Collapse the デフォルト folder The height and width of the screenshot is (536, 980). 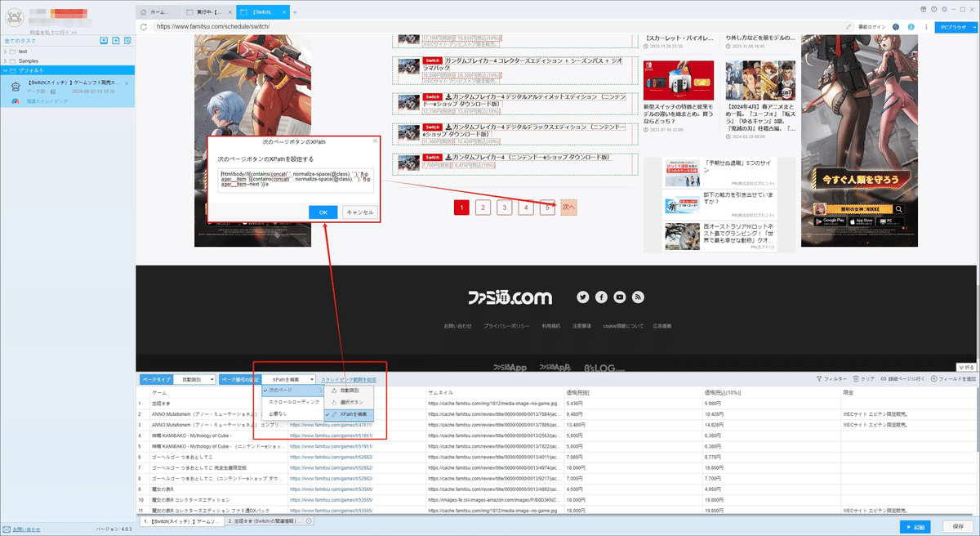pyautogui.click(x=6, y=70)
